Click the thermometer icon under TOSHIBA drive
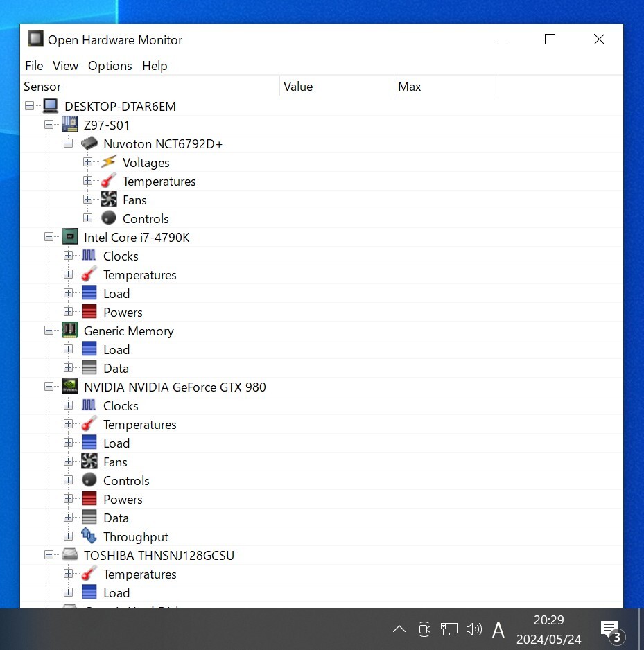Screen dimensions: 644x650 (89, 573)
